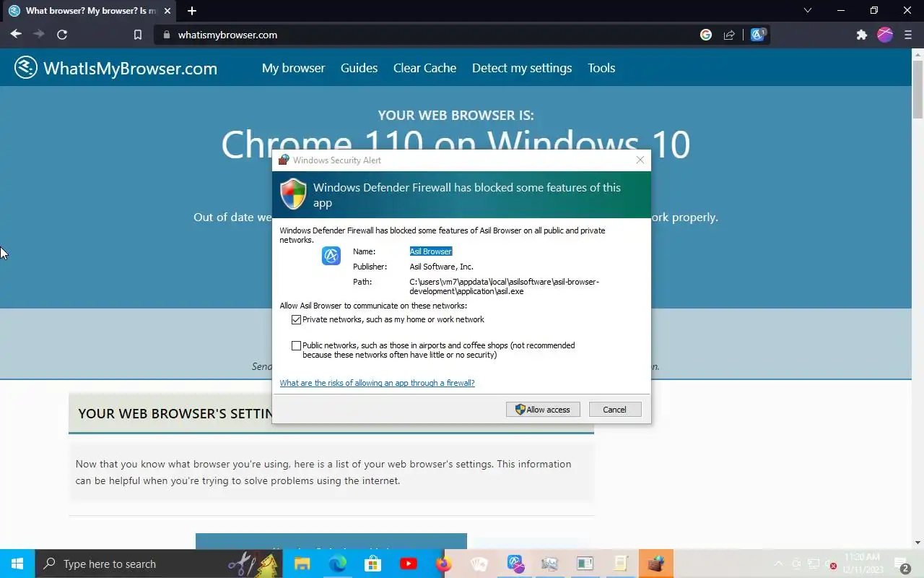
Task: Click Allow access in firewall dialog
Action: (x=543, y=410)
